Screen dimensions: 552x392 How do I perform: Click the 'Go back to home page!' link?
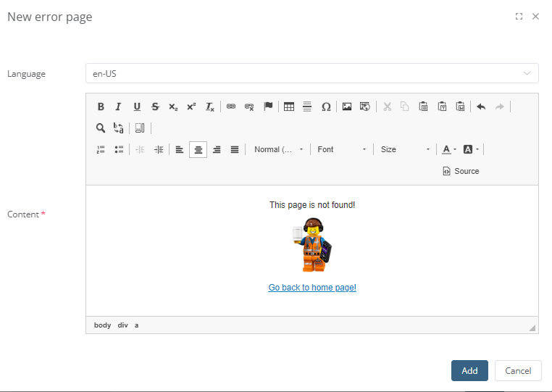(x=312, y=288)
